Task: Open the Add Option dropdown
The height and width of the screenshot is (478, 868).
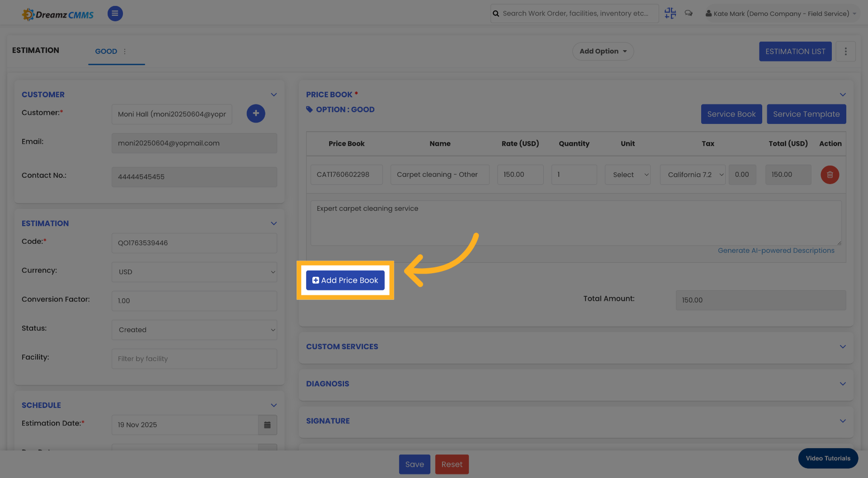Action: pos(603,52)
